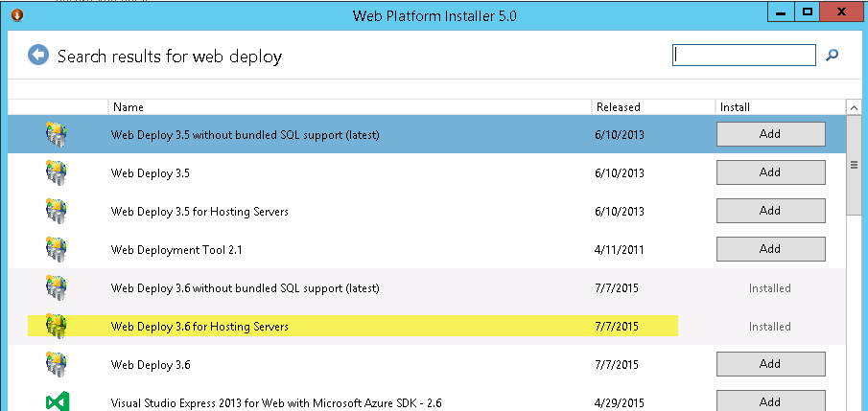This screenshot has height=411, width=868.
Task: Sort by the Name column header
Action: tap(350, 107)
